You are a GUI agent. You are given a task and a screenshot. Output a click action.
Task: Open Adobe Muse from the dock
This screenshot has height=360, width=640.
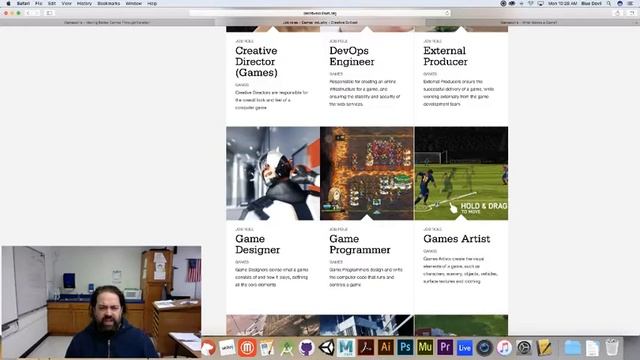425,347
